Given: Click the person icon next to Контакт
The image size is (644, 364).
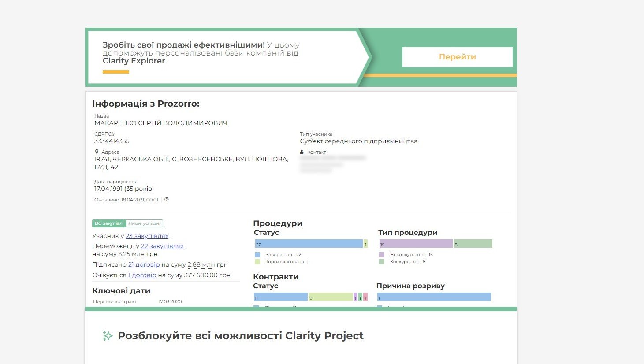Looking at the screenshot, I should (302, 152).
